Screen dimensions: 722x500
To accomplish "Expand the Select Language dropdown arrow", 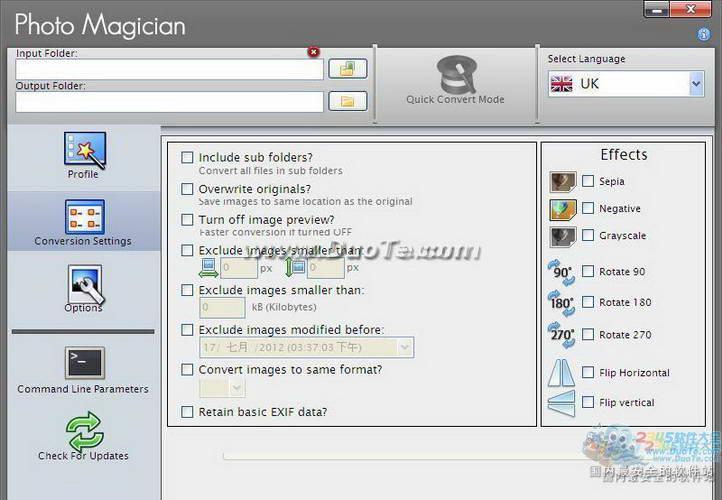I will 696,84.
